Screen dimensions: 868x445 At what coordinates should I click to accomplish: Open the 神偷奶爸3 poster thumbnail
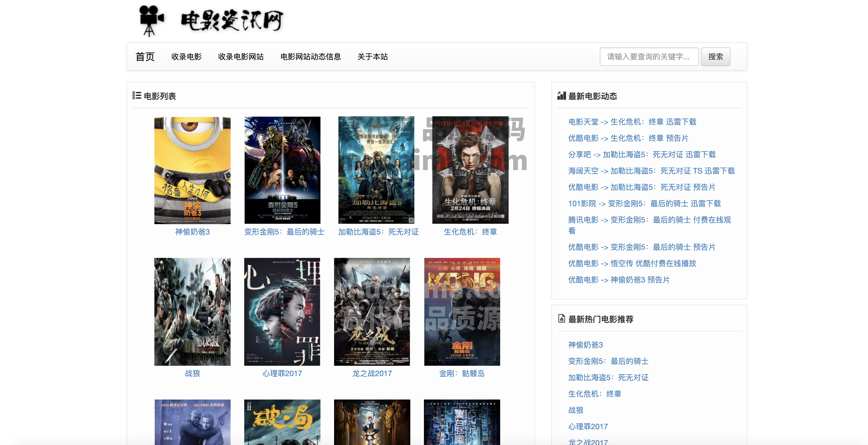pyautogui.click(x=192, y=170)
